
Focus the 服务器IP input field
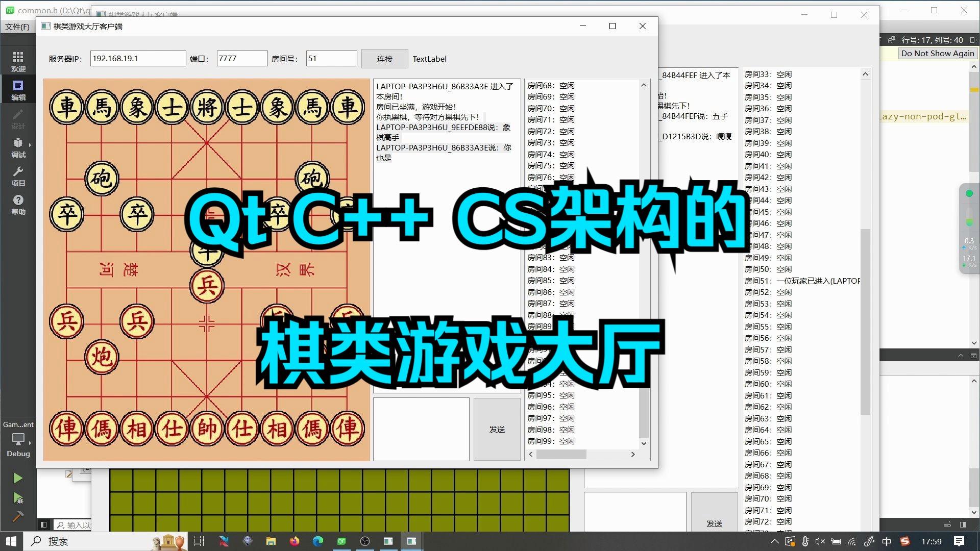pyautogui.click(x=138, y=59)
